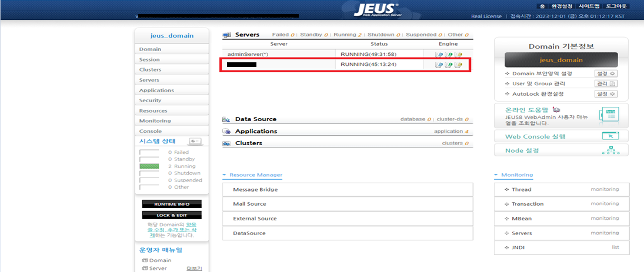Click the yellow engine icon for adminServer
644x278 pixels.
click(458, 54)
